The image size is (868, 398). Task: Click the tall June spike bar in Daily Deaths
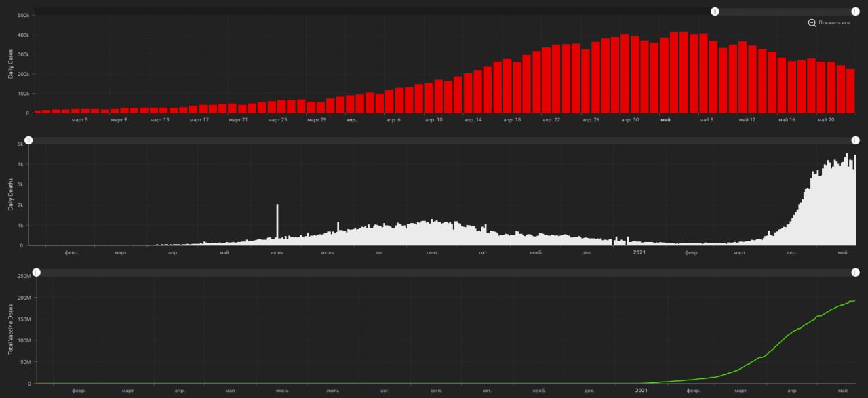(277, 224)
